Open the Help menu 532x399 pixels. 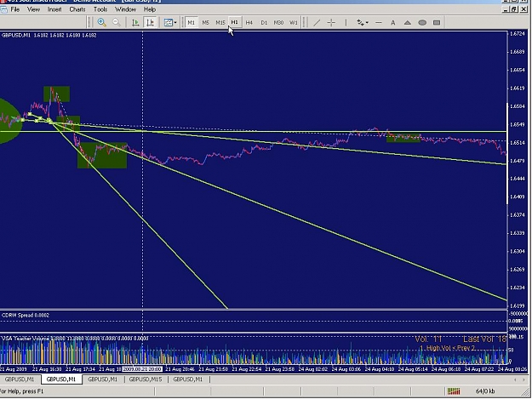pyautogui.click(x=150, y=9)
